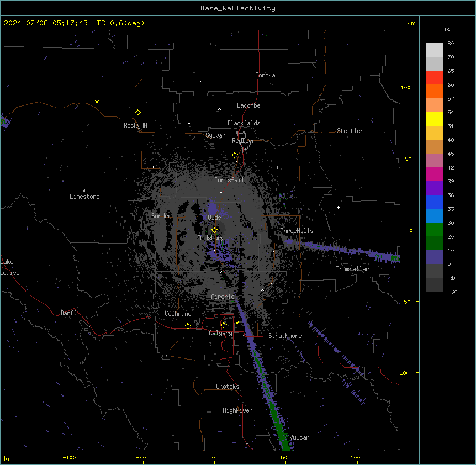This screenshot has width=476, height=465.
Task: Select the Innisfail label
Action: (x=229, y=180)
